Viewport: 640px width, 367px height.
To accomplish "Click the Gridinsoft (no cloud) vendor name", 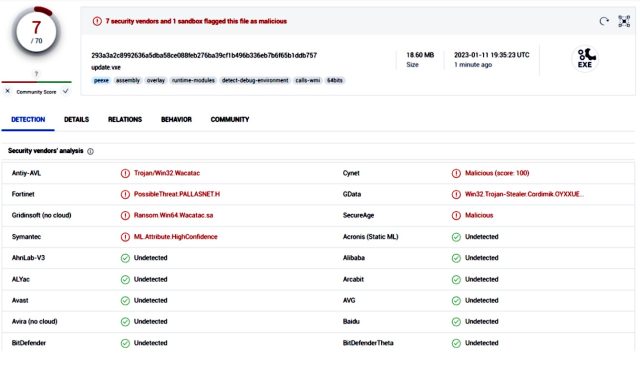I will (41, 216).
